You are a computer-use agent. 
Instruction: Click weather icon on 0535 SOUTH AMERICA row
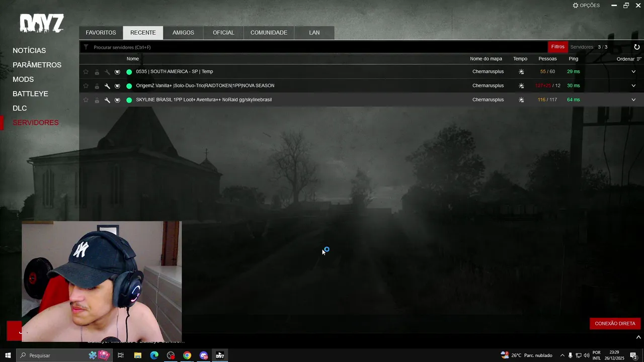tap(521, 72)
